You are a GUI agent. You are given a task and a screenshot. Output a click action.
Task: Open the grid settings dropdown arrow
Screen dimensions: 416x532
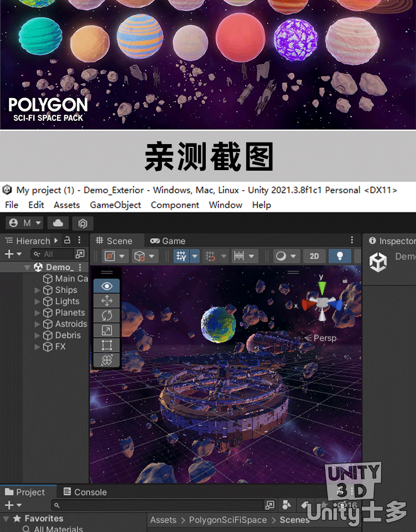195,256
